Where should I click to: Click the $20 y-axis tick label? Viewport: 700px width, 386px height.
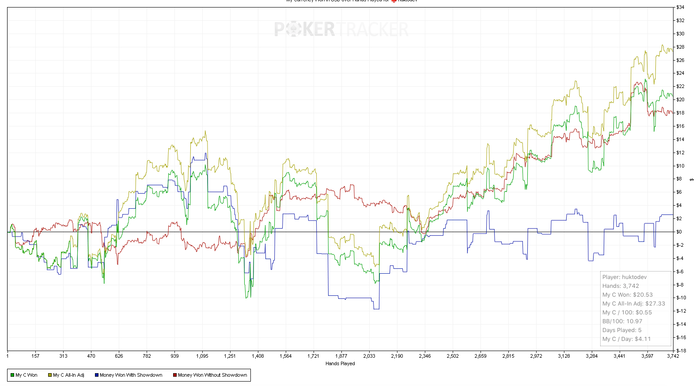coord(680,100)
